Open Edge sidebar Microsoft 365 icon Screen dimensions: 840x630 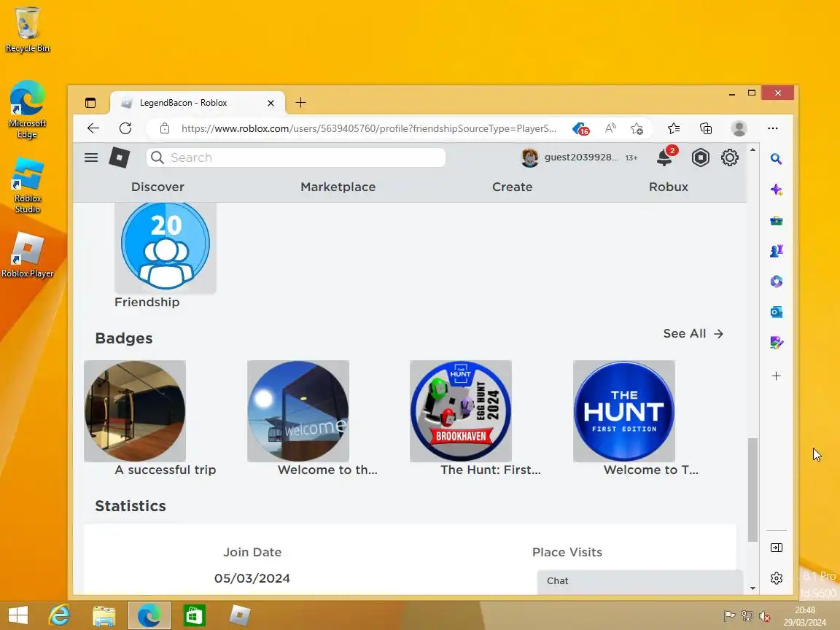[x=777, y=281]
